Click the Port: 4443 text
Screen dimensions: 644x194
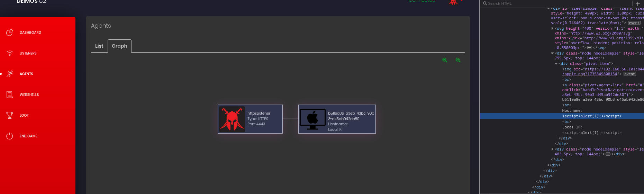coord(256,124)
